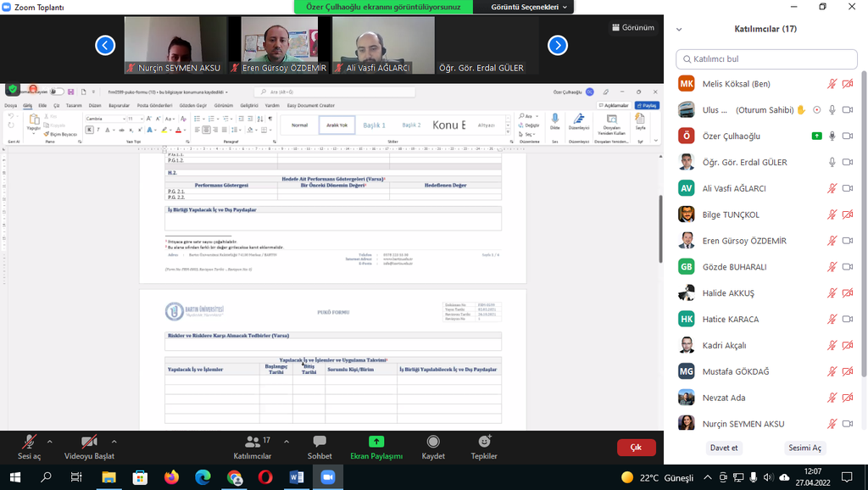This screenshot has width=868, height=490.
Task: Click the Davet et button
Action: tap(723, 448)
